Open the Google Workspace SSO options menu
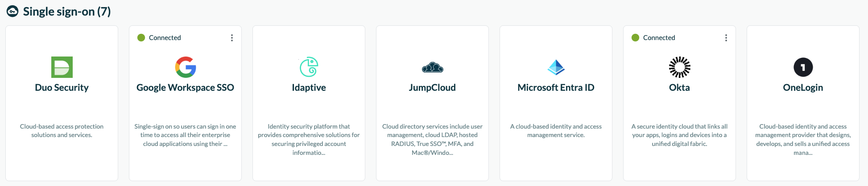868x186 pixels. point(232,38)
